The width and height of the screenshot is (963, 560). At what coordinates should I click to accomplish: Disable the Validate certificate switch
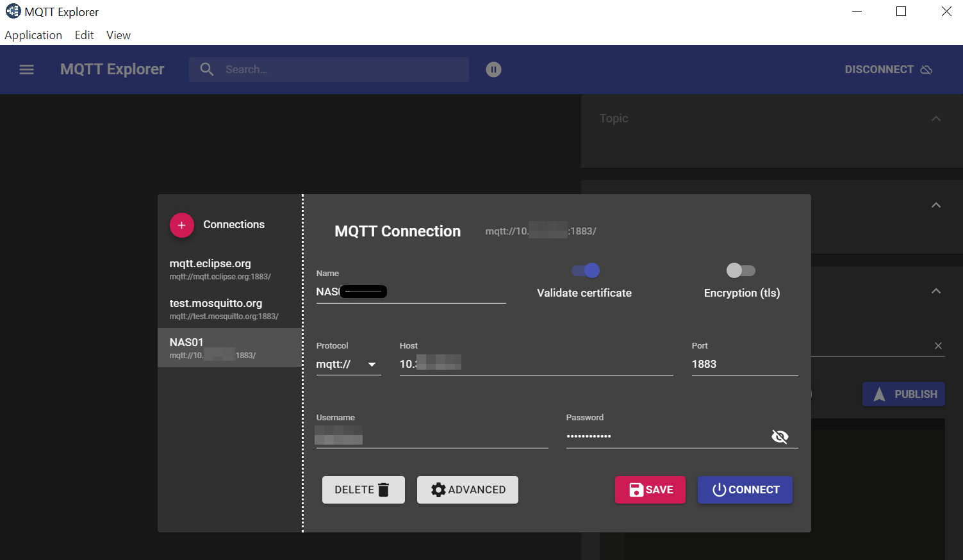pos(586,270)
